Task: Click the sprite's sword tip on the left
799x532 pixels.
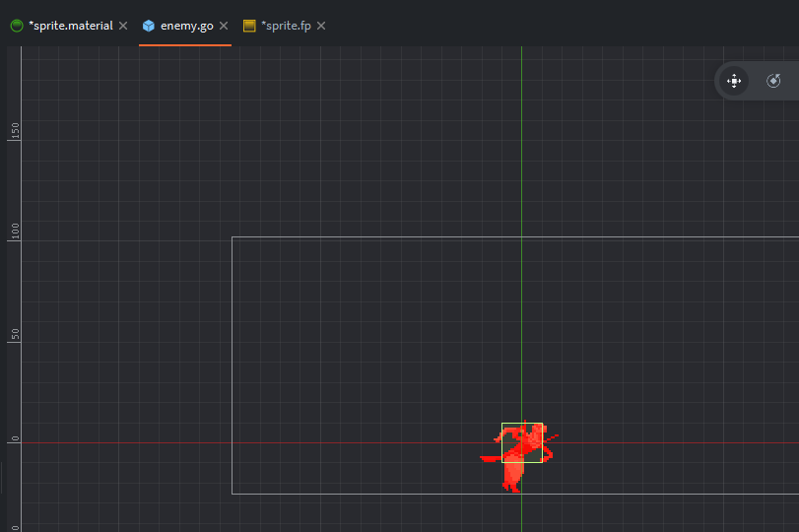Action: point(484,458)
